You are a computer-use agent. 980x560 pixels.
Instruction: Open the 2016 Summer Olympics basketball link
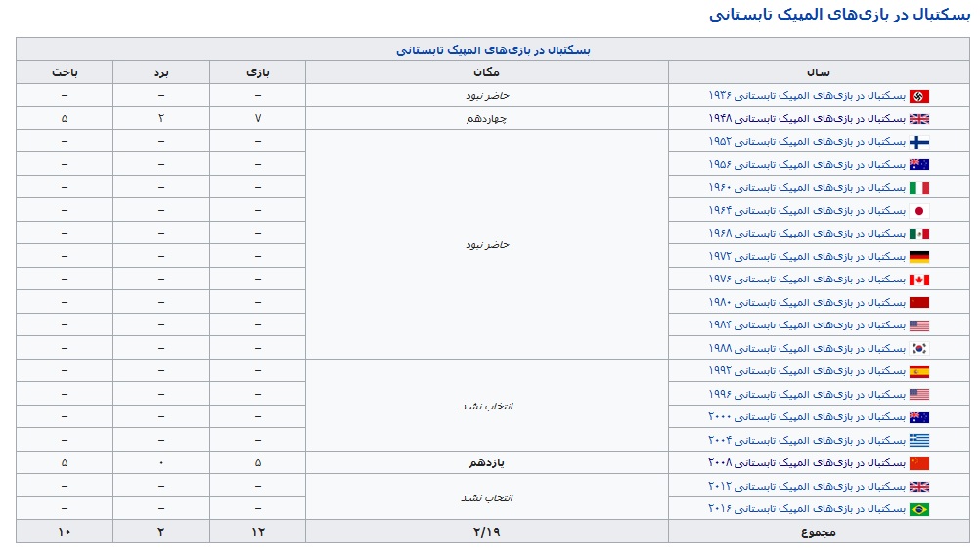point(807,509)
